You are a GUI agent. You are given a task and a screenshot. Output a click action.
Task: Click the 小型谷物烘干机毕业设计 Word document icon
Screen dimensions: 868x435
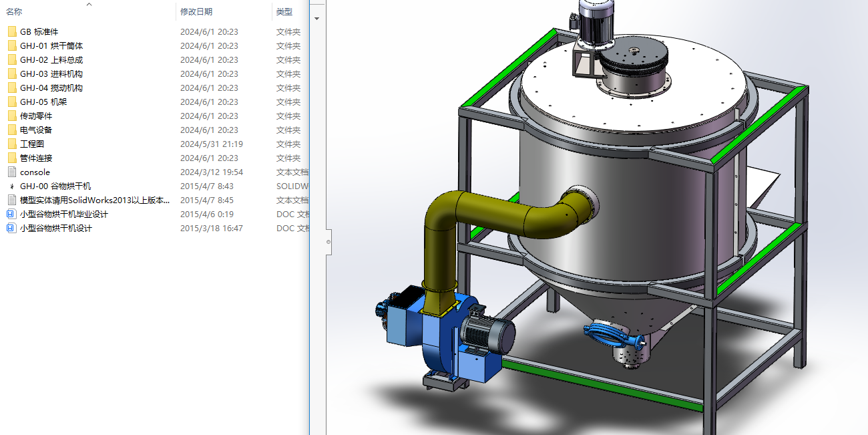point(11,214)
